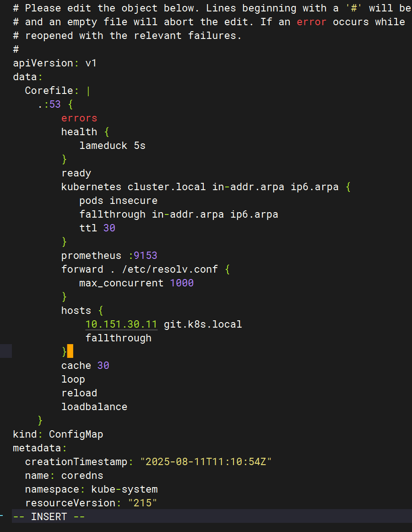
Task: Click the 'lameduck 5s' line
Action: (x=113, y=146)
